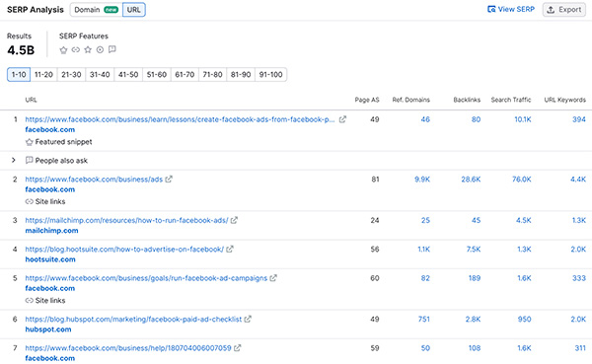Click Search Traffic value 950
This screenshot has height=364, width=592.
point(525,319)
